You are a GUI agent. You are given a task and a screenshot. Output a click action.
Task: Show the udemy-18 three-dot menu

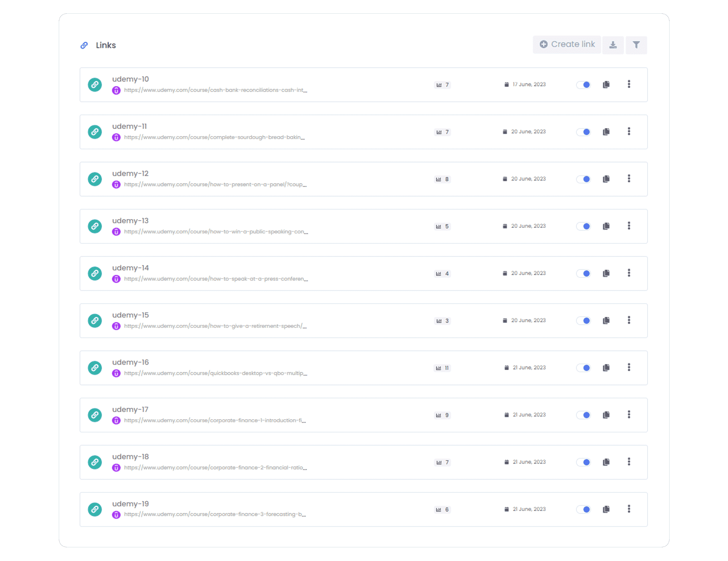[x=629, y=462]
